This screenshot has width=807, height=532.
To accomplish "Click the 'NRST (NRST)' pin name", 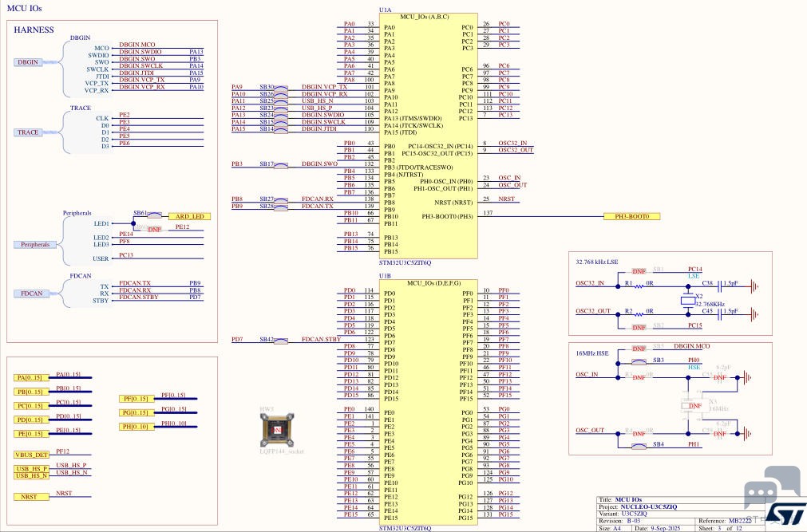I will [x=453, y=203].
